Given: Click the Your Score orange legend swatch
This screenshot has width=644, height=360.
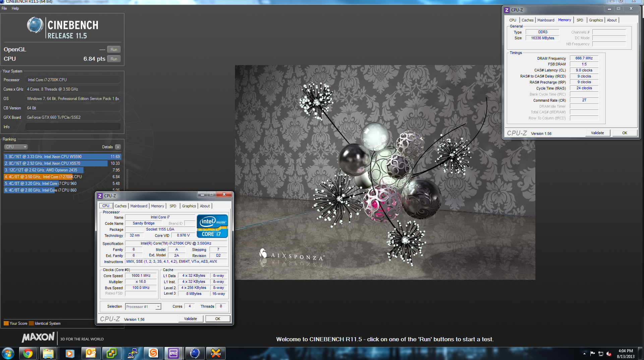Looking at the screenshot, I should 6,323.
